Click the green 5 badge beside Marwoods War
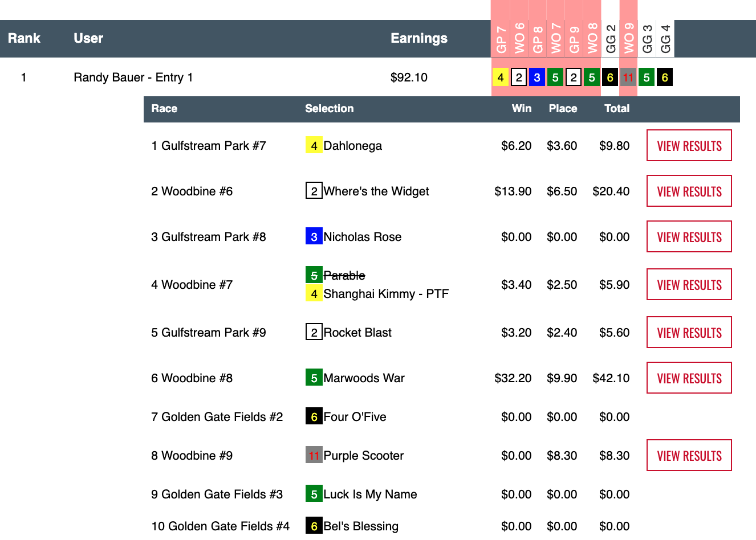Viewport: 756px width, 540px height. click(314, 378)
